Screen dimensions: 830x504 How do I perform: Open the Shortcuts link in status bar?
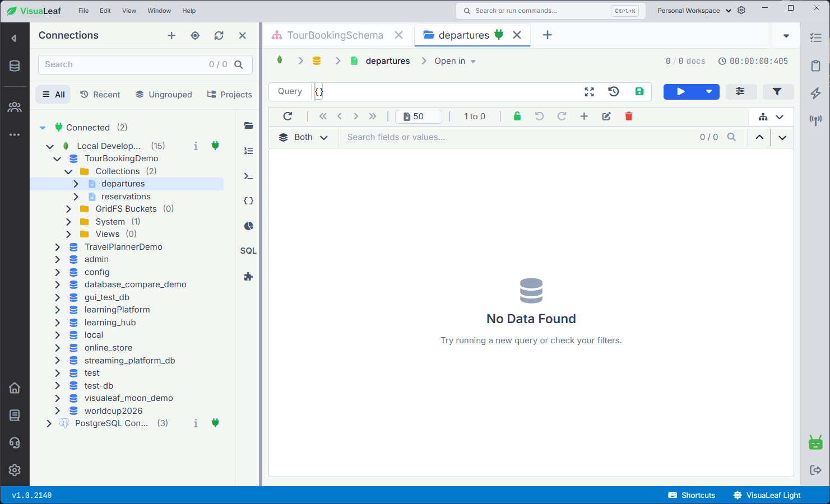pos(692,495)
